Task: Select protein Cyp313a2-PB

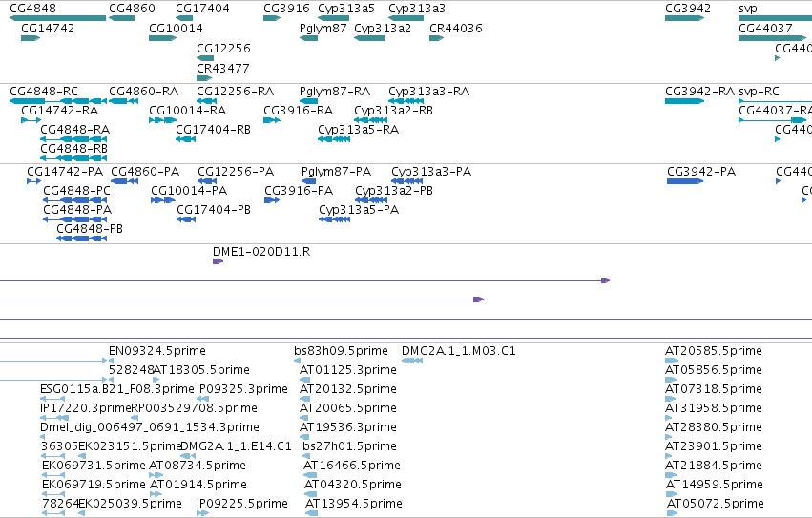Action: click(x=394, y=191)
